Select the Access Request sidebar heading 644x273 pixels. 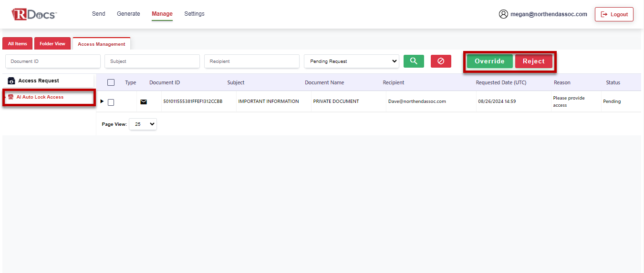(39, 81)
